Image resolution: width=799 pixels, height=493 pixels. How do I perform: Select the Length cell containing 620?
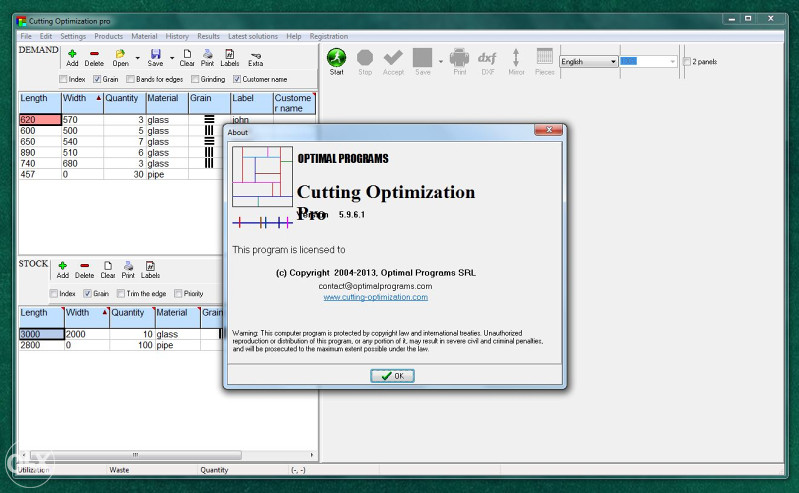click(40, 120)
